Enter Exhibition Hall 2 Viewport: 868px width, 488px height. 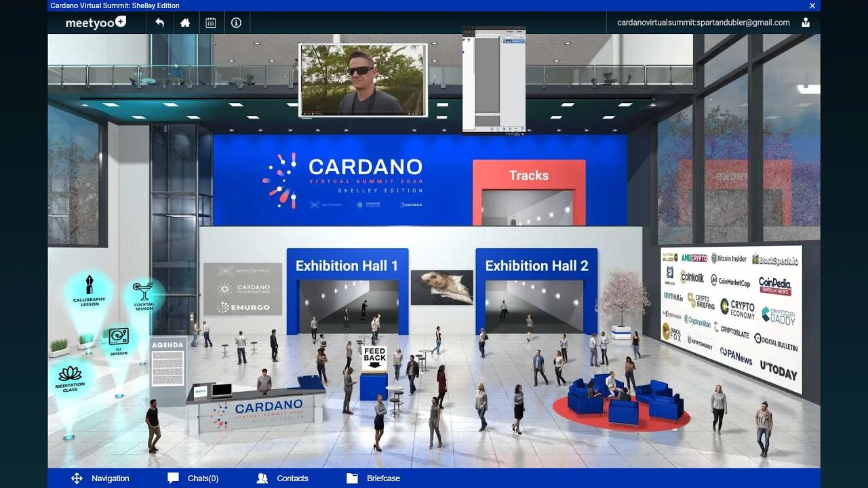point(536,291)
